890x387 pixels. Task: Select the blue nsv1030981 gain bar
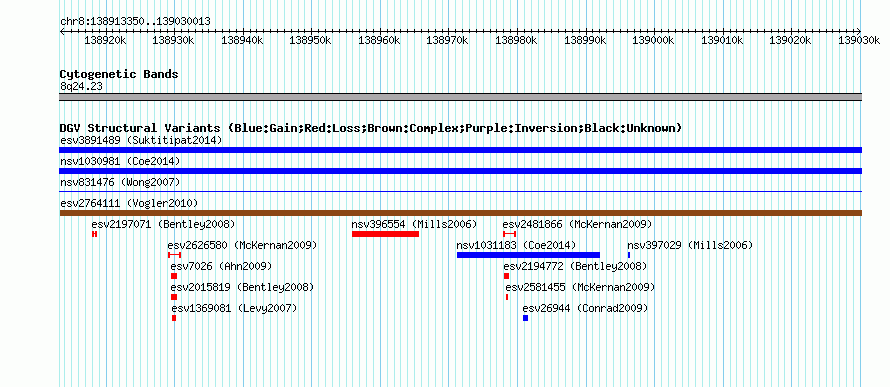coord(460,171)
